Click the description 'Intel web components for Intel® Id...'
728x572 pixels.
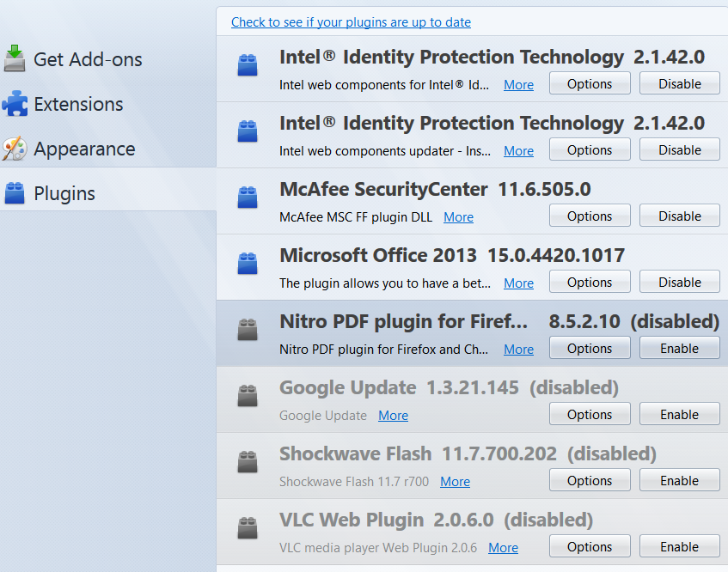coord(384,85)
